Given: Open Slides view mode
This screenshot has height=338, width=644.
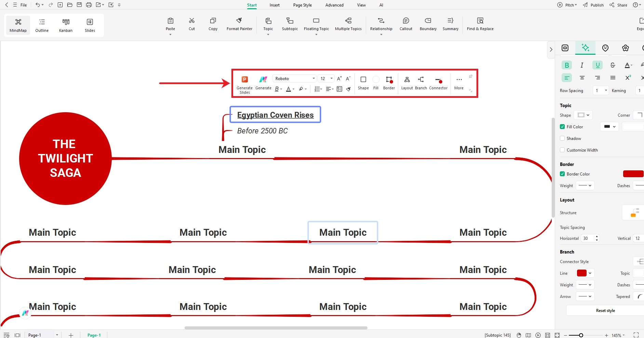Looking at the screenshot, I should pyautogui.click(x=90, y=25).
